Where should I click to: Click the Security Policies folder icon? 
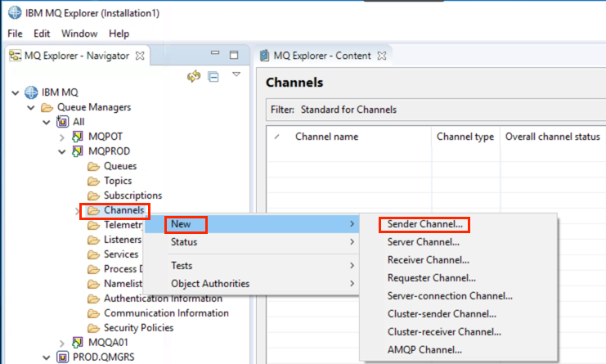click(93, 328)
